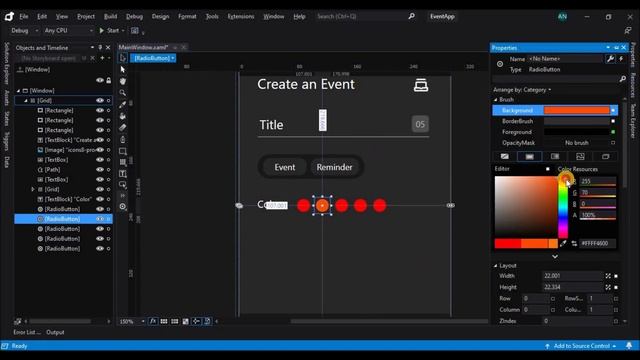Open the File menu
The height and width of the screenshot is (360, 640).
click(x=24, y=16)
